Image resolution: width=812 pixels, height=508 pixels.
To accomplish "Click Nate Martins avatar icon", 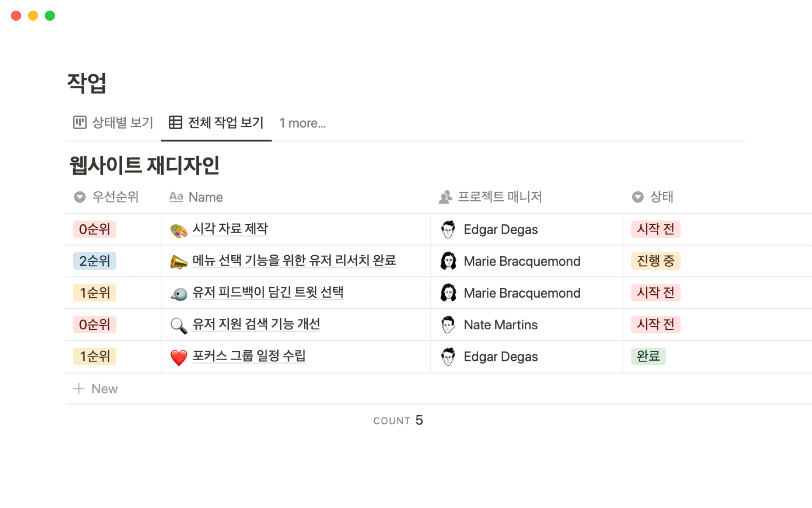I will [448, 325].
